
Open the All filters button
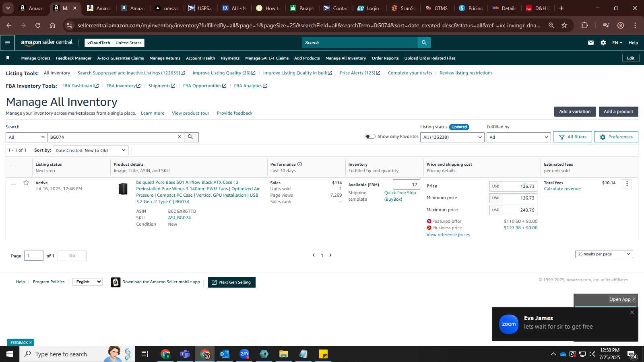[x=572, y=137]
